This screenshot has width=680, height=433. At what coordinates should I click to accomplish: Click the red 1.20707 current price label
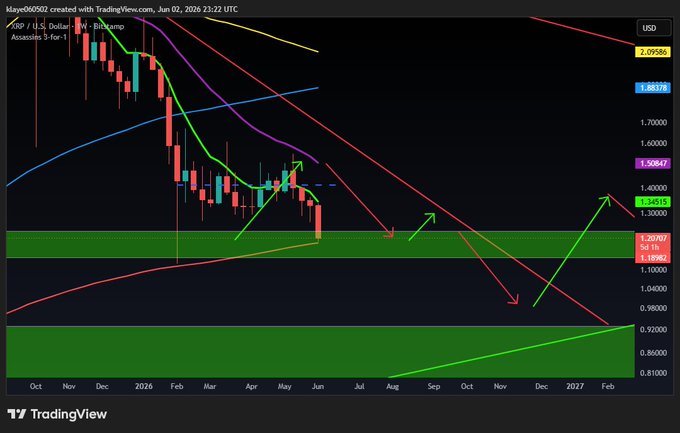coord(653,239)
